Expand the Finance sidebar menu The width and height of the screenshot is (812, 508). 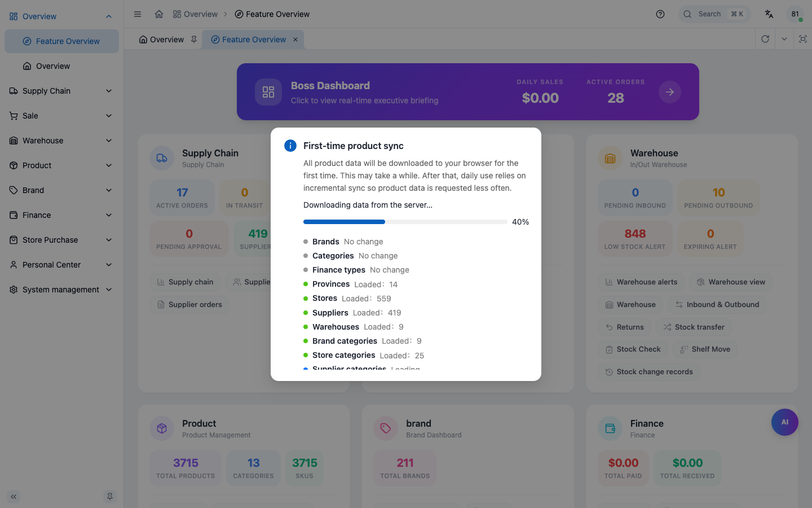tap(61, 215)
